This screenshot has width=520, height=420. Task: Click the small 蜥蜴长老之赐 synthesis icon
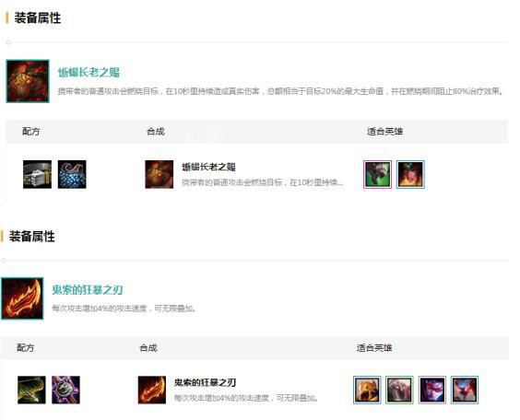coord(160,175)
